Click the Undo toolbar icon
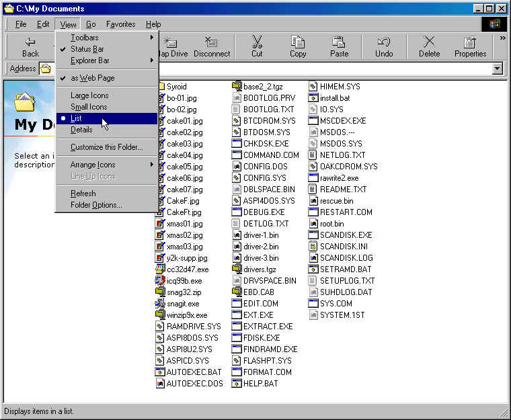Image resolution: width=511 pixels, height=420 pixels. [384, 46]
